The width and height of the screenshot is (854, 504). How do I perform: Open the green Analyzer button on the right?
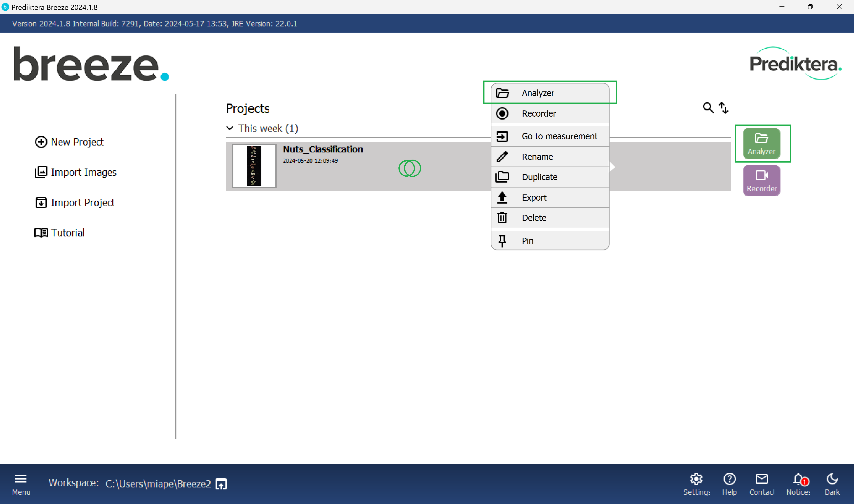[x=762, y=143]
